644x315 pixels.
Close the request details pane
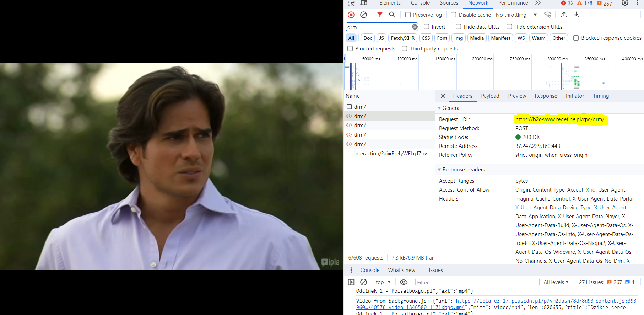(443, 96)
